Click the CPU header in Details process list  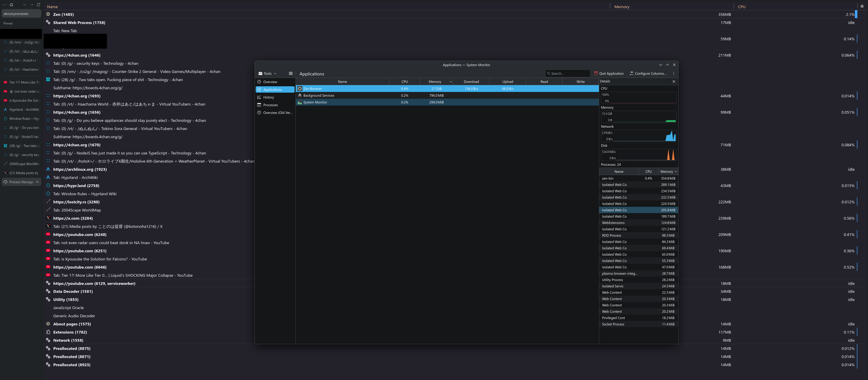(x=648, y=172)
